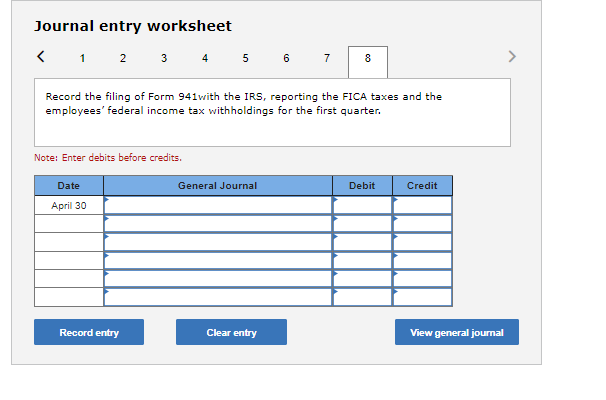Go to previous entry with left chevron

(x=41, y=56)
